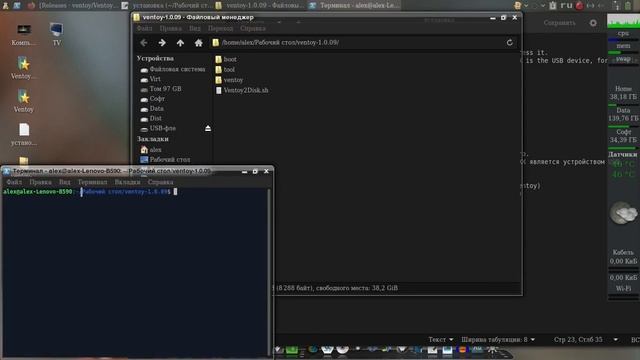Open the TV desktop icon
This screenshot has width=640, height=360.
click(x=56, y=35)
